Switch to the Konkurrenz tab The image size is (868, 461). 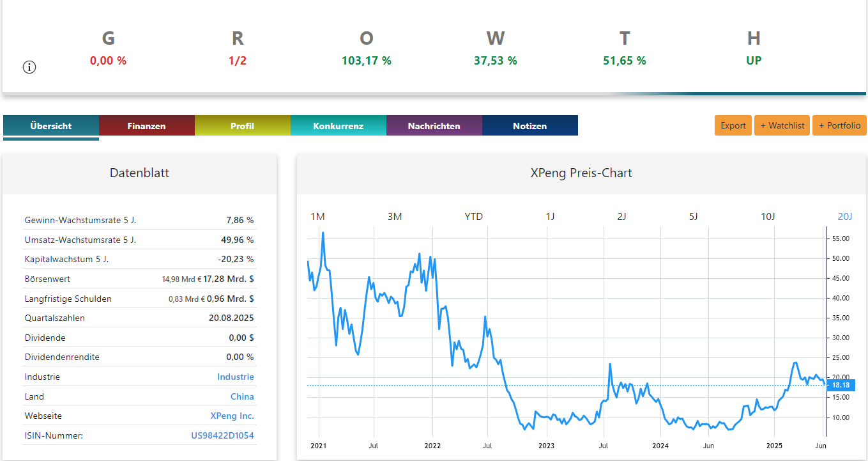coord(338,126)
